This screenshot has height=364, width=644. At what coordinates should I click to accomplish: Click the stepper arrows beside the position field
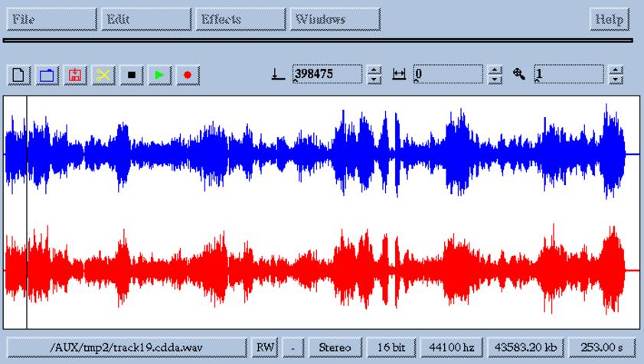(374, 74)
